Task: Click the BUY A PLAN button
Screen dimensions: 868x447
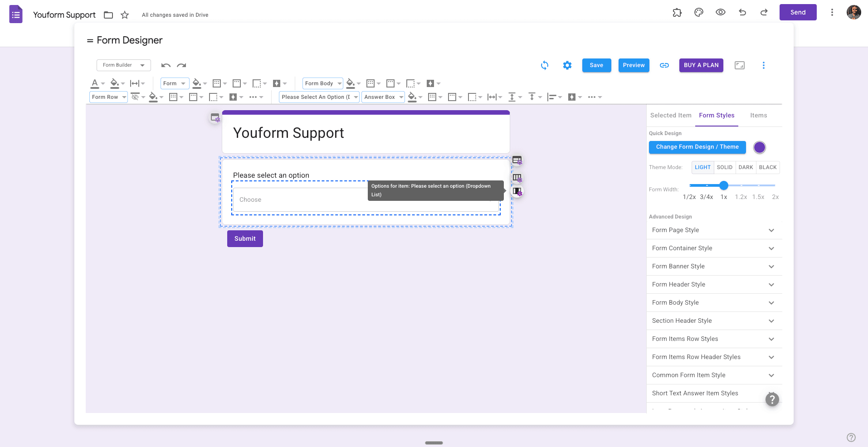Action: point(701,65)
